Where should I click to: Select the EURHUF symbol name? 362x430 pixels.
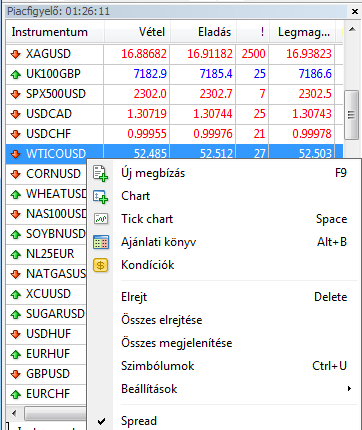coord(48,354)
